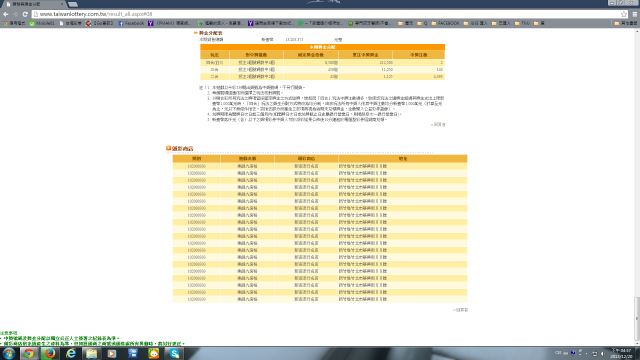
Task: Open the media player taskbar icon
Action: pos(112,353)
